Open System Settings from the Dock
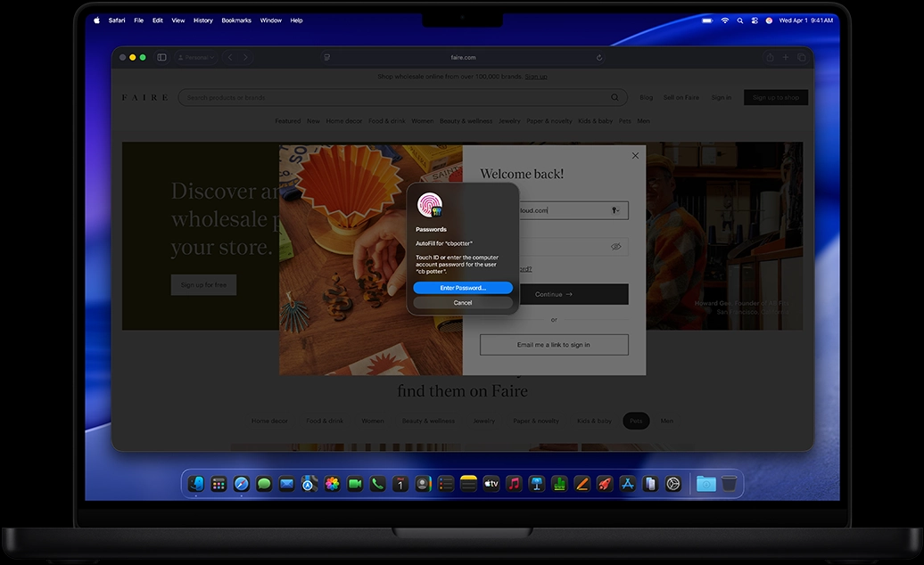 672,483
